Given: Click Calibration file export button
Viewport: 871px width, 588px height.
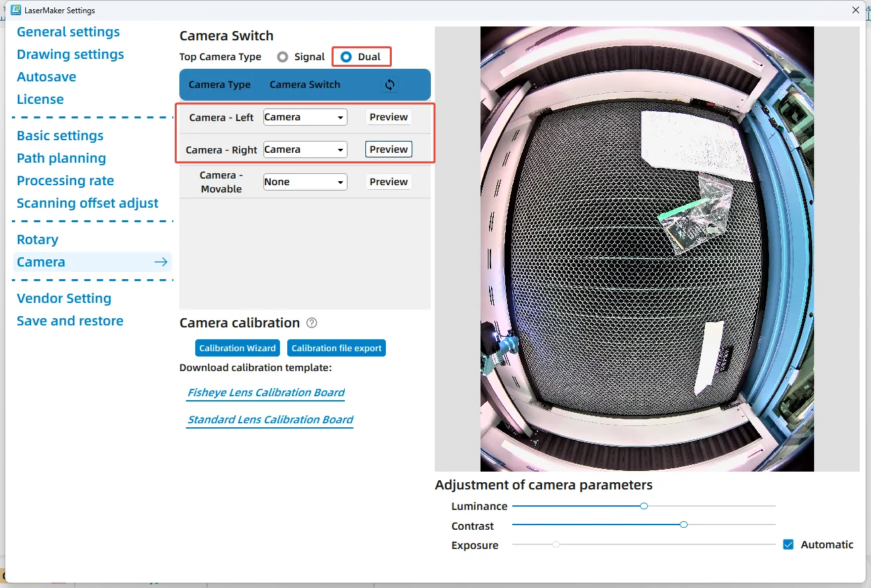Looking at the screenshot, I should 336,348.
